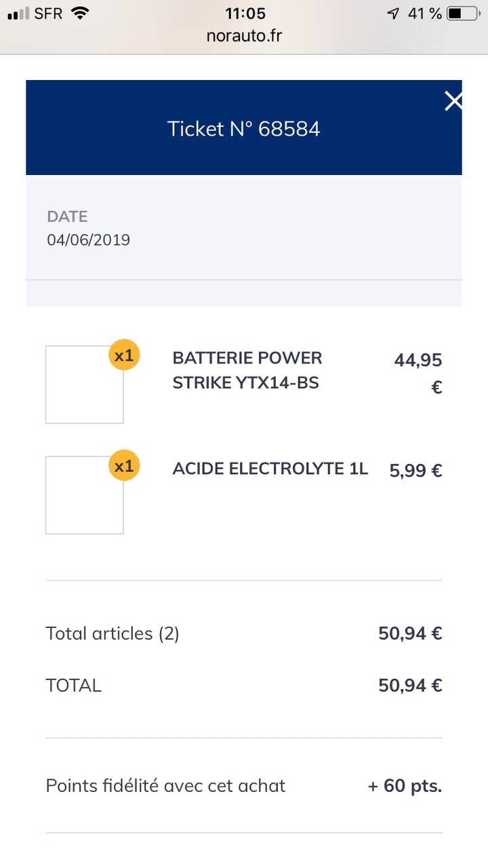This screenshot has height=868, width=488.
Task: Tap the electrolyte acid product image placeholder
Action: point(84,495)
